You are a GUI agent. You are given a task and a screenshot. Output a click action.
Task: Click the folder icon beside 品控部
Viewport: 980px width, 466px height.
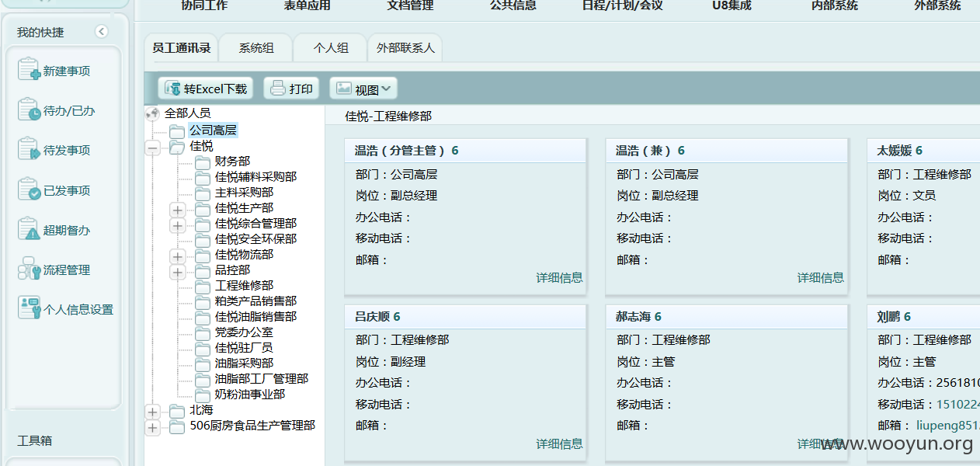pyautogui.click(x=203, y=270)
